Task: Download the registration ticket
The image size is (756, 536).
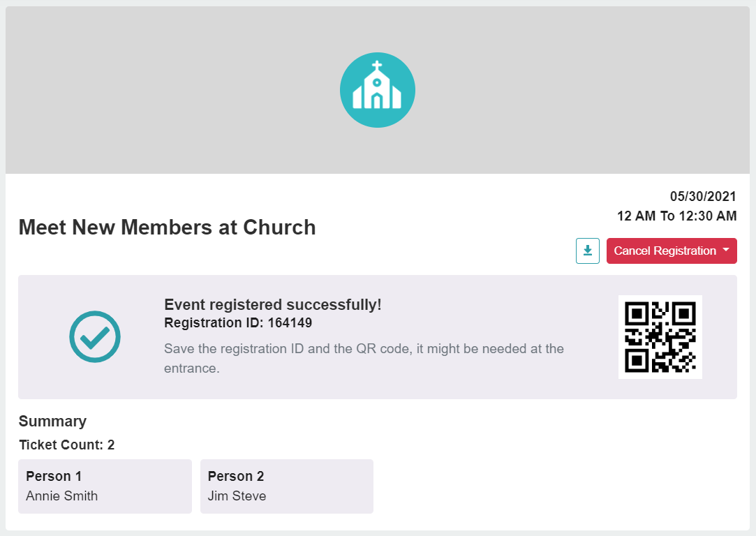Action: coord(587,251)
